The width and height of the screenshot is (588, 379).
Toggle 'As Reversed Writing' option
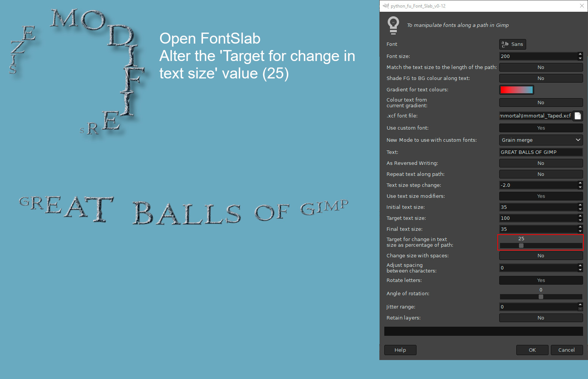tap(541, 163)
